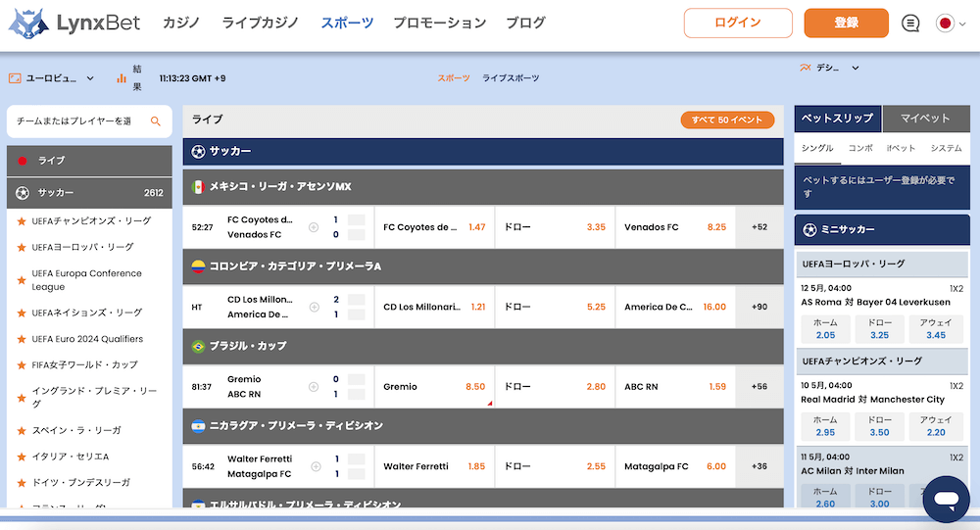Click the Colombia flag league icon
Screen dimensions: 980x530
198,266
